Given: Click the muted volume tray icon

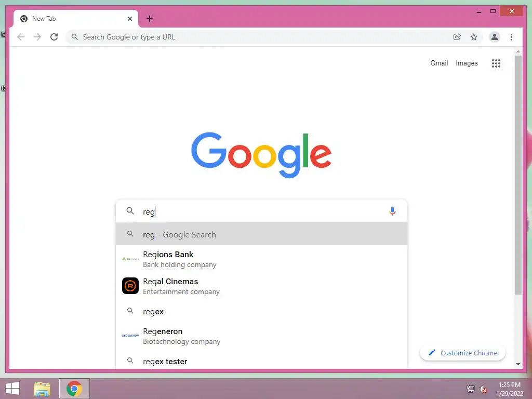Looking at the screenshot, I should (x=483, y=389).
